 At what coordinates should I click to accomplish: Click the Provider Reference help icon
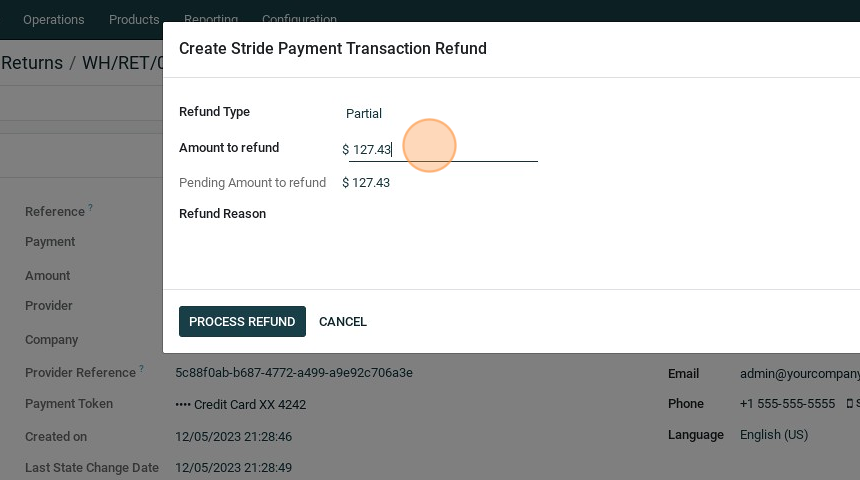[141, 369]
